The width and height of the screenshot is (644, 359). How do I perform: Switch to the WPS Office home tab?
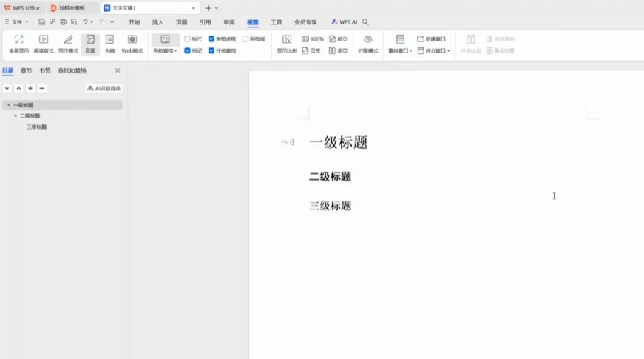tap(22, 8)
